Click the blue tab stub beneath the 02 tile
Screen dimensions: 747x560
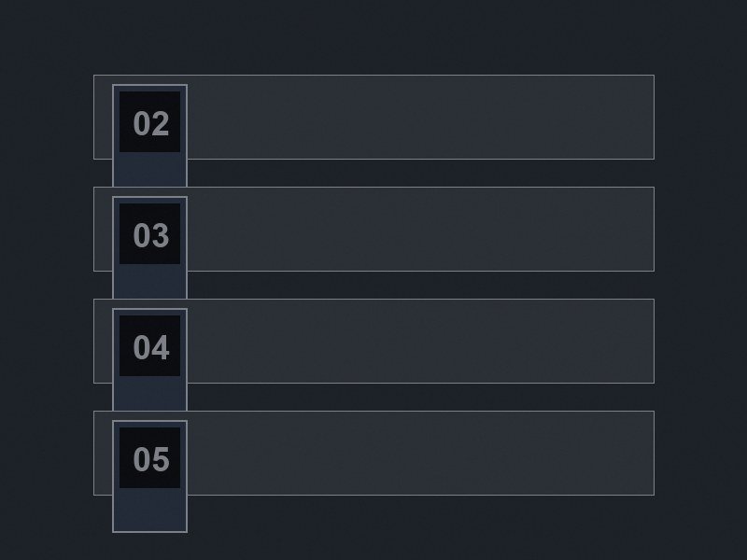tap(149, 169)
